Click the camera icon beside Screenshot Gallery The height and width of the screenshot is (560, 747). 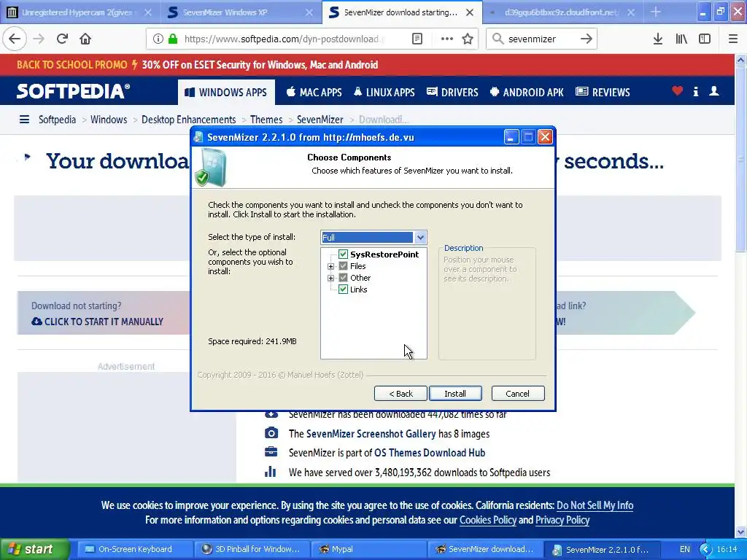tap(271, 433)
